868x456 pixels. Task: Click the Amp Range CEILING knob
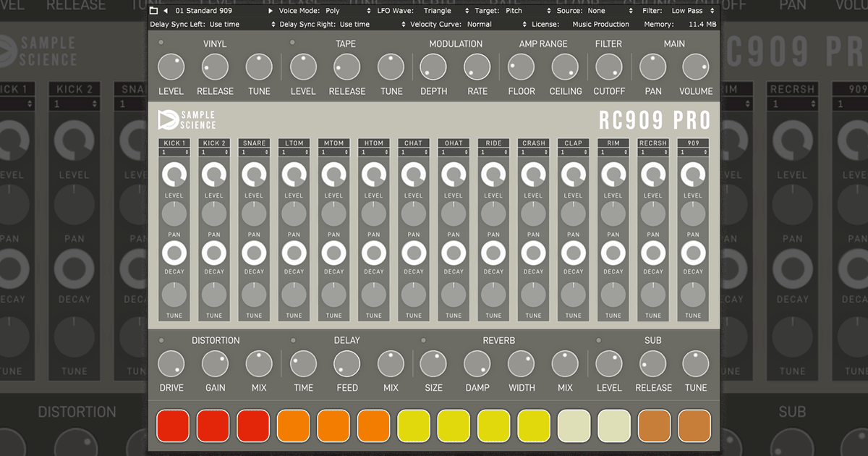(565, 67)
